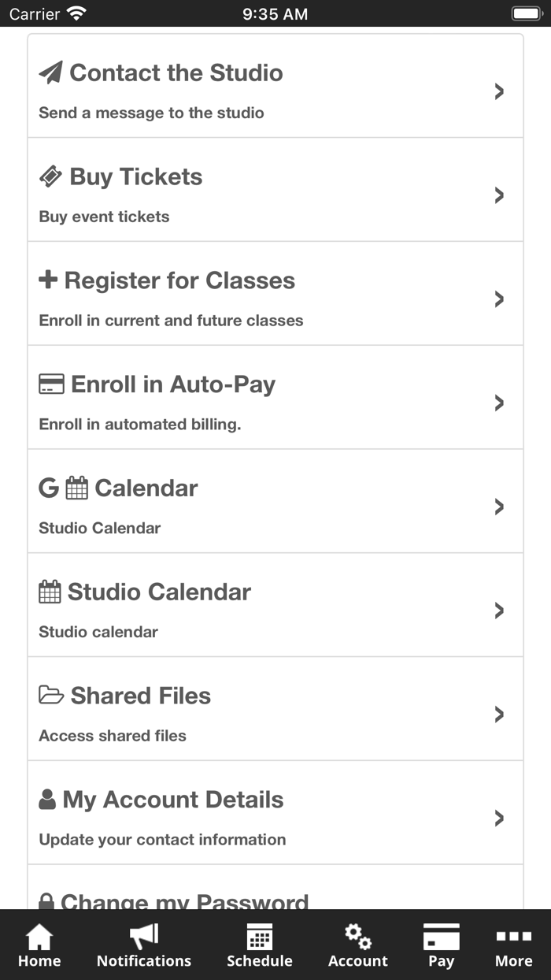
Task: Expand Contact the Studio chevron arrow
Action: (499, 91)
